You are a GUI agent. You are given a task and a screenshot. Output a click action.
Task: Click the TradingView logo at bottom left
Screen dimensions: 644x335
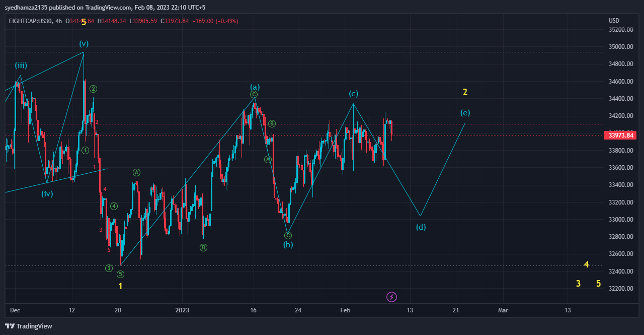pyautogui.click(x=29, y=326)
